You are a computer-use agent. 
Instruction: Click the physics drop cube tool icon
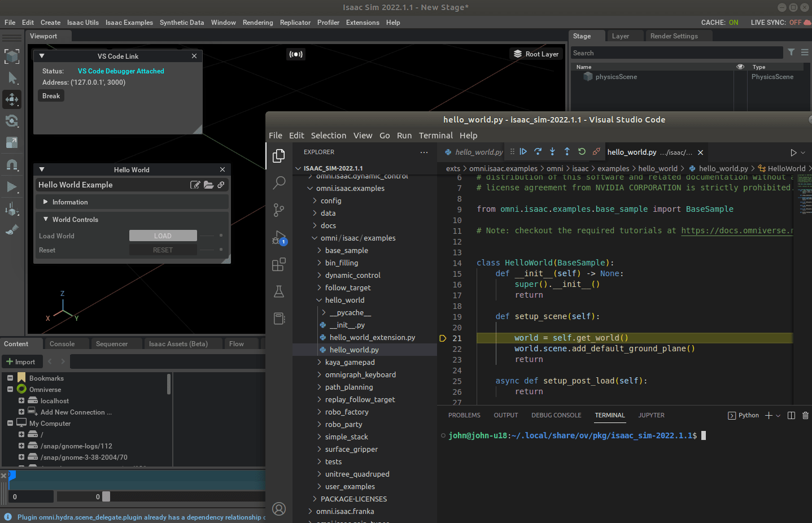coord(12,209)
